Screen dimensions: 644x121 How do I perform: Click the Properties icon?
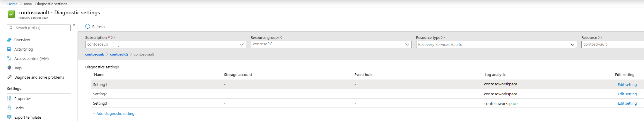tap(9, 98)
